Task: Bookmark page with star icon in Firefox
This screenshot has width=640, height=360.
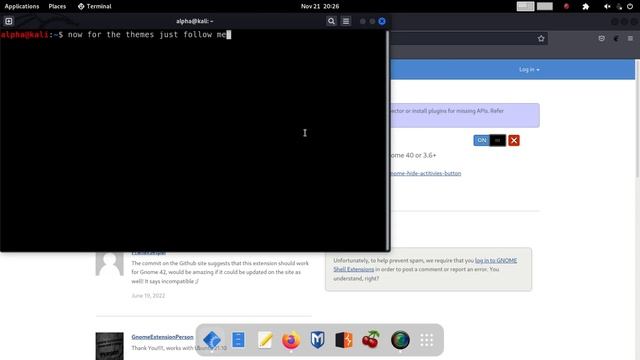Action: click(541, 38)
